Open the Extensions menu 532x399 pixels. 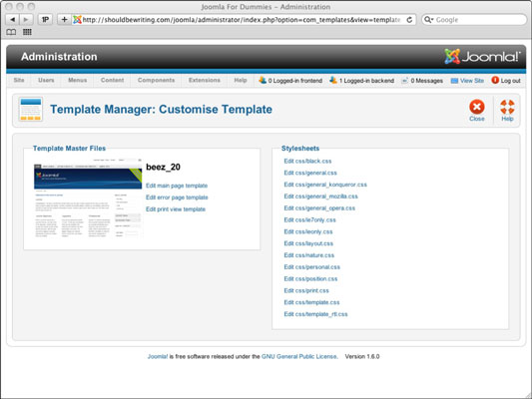[205, 81]
